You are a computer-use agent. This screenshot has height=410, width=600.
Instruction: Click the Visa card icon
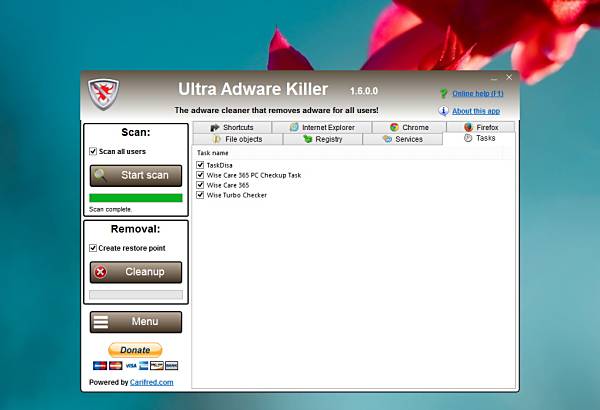pos(131,366)
